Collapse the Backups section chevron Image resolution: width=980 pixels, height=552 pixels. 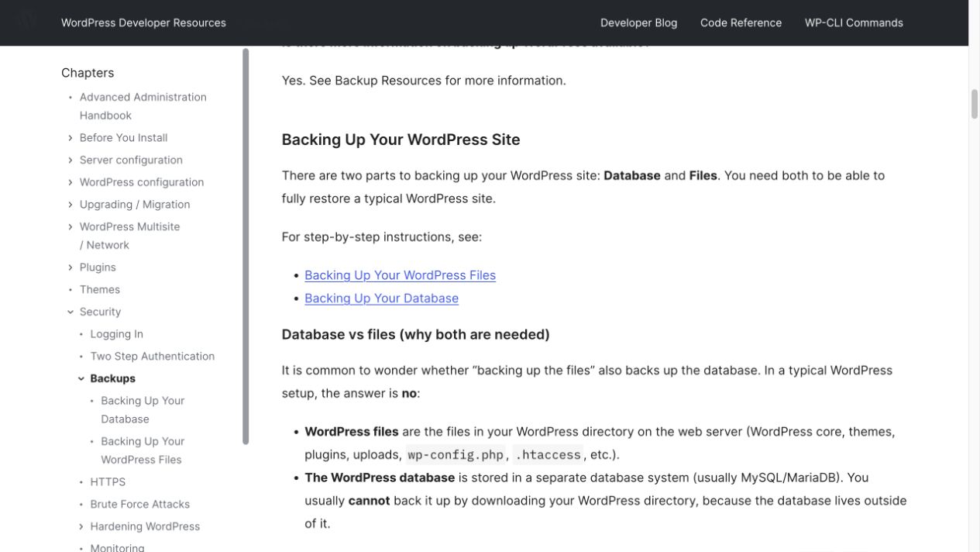81,378
